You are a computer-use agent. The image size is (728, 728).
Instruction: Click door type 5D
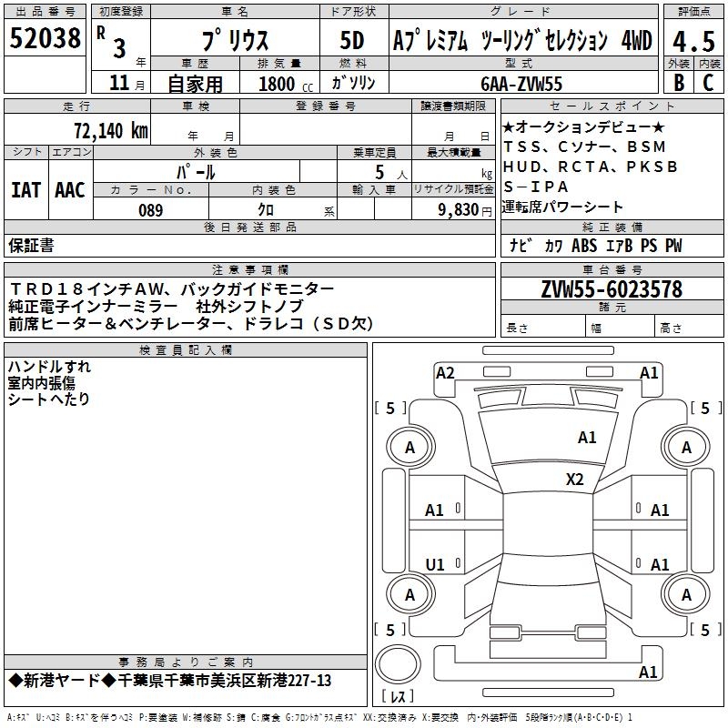[x=352, y=40]
